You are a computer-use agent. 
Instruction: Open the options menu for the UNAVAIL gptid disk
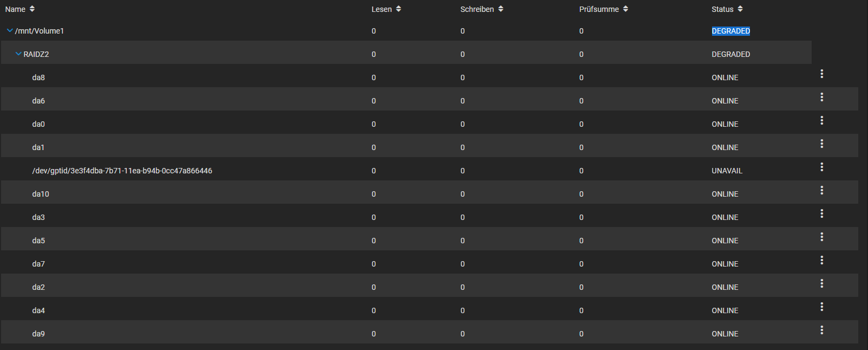click(821, 167)
